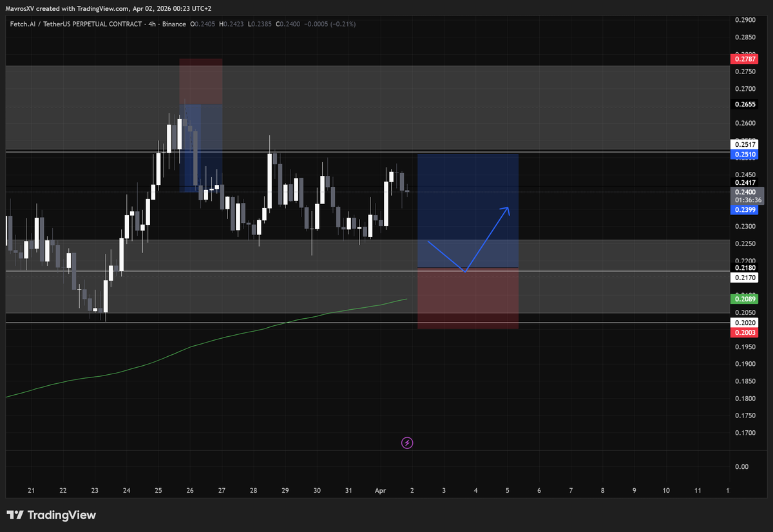773x532 pixels.
Task: Click the 0.2020 horizontal line price label
Action: pos(743,323)
